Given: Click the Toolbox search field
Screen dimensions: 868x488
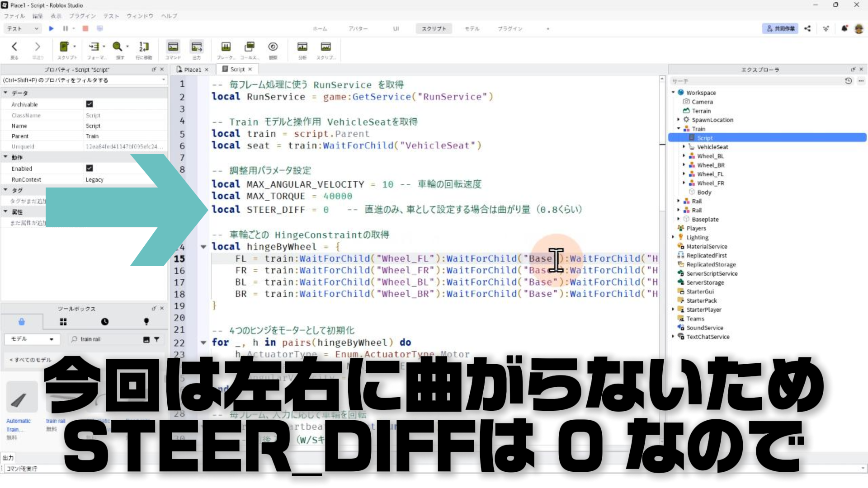Looking at the screenshot, I should [108, 339].
